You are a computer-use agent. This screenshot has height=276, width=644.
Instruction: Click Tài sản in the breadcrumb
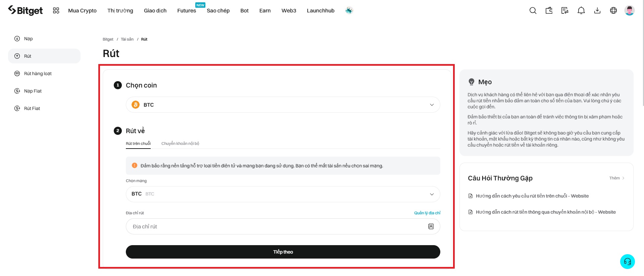point(127,39)
